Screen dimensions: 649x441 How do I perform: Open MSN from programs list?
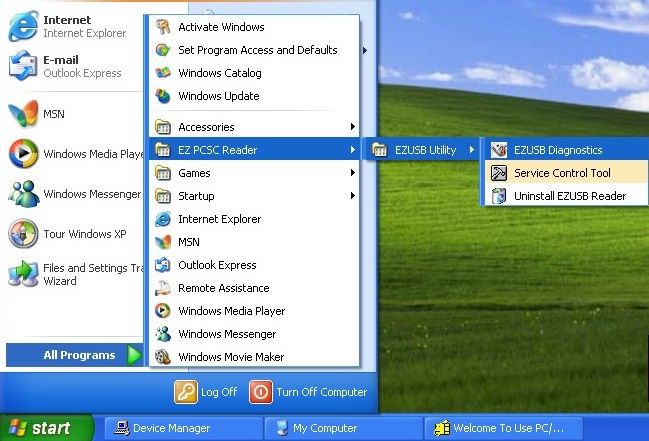point(254,242)
